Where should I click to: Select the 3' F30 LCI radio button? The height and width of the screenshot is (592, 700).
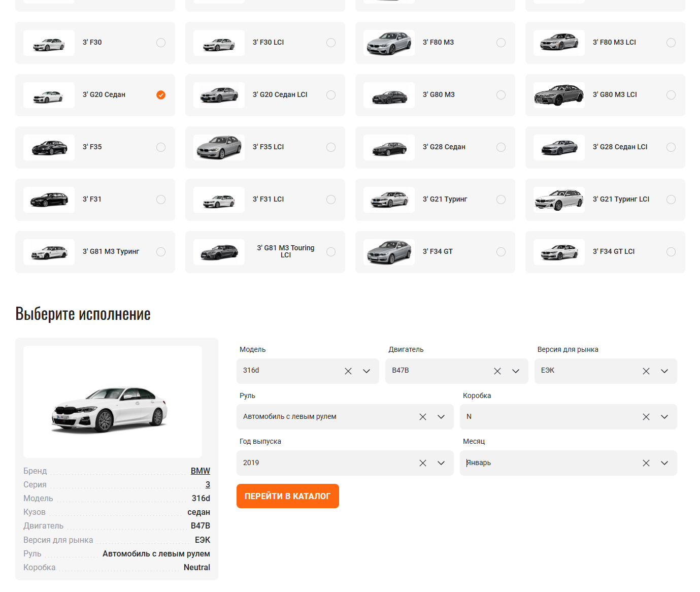coord(331,43)
